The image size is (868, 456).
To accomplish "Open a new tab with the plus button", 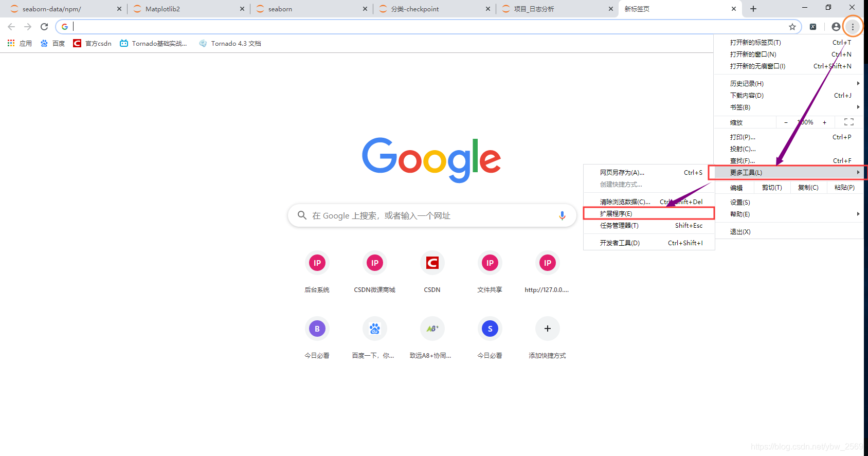I will pos(753,9).
